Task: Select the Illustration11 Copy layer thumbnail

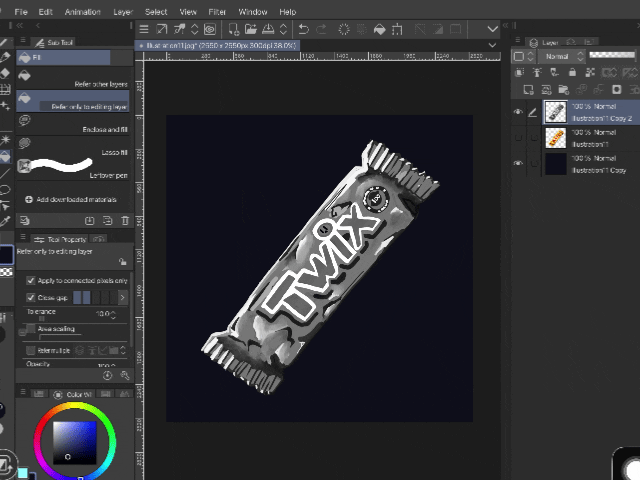Action: point(556,164)
